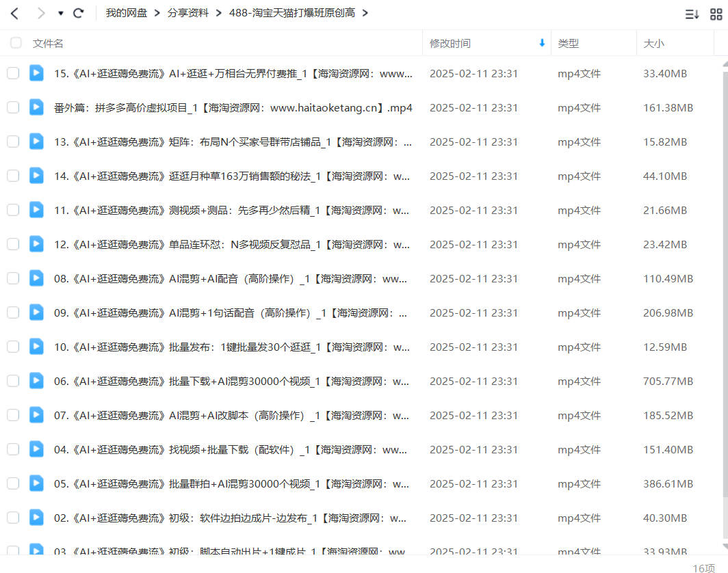This screenshot has height=573, width=728.
Task: Click the blue sort arrow by 修改时间
Action: 542,43
